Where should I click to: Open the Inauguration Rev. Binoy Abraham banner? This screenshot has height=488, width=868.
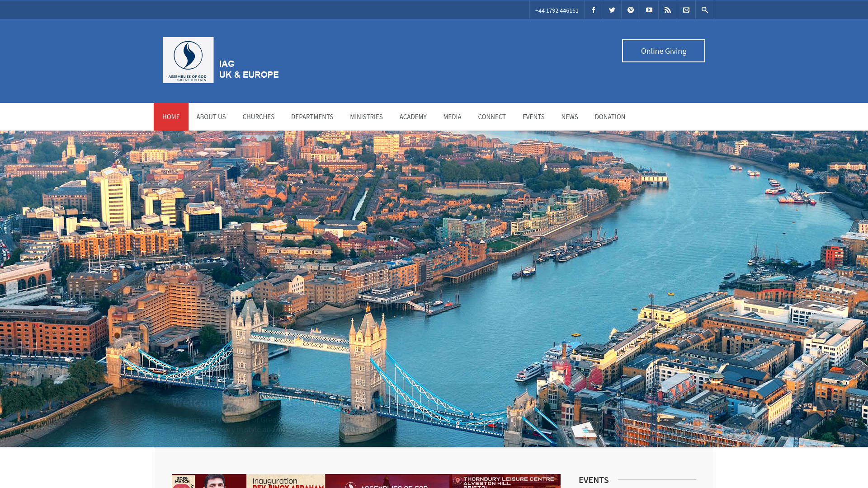pos(366,481)
